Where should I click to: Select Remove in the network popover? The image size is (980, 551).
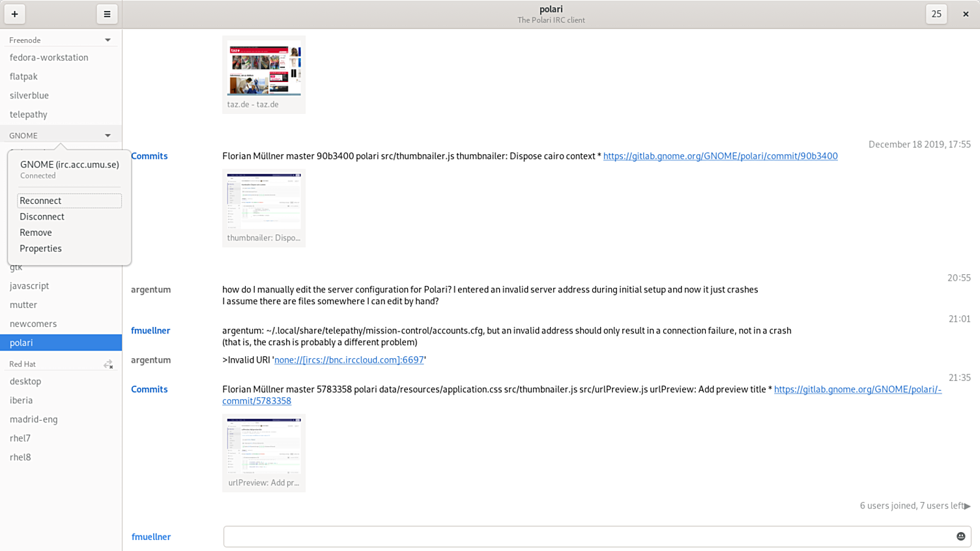click(36, 233)
